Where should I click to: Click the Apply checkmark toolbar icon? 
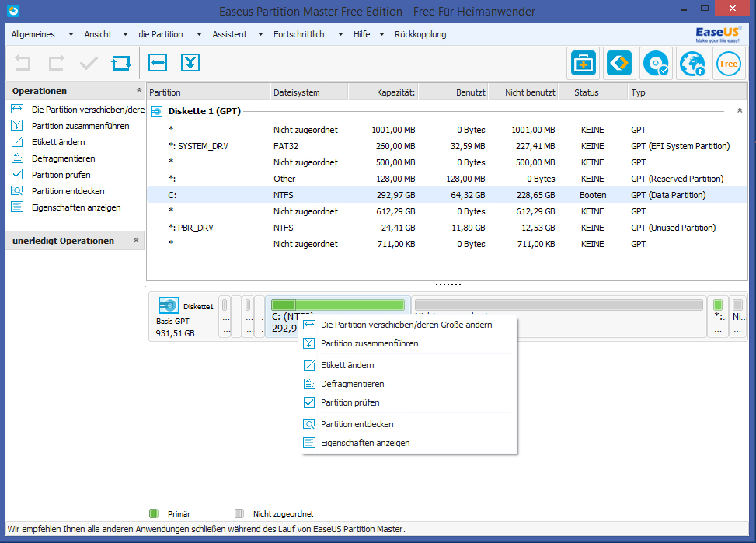tap(89, 63)
